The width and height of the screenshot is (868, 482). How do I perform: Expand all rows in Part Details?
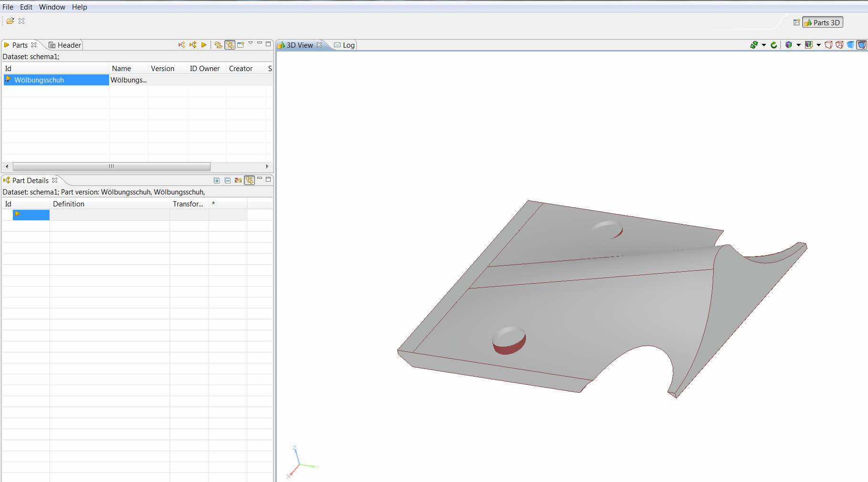pos(217,180)
